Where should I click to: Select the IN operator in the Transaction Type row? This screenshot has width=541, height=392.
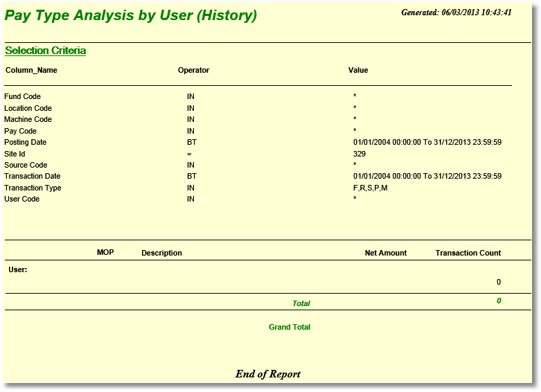tap(190, 188)
